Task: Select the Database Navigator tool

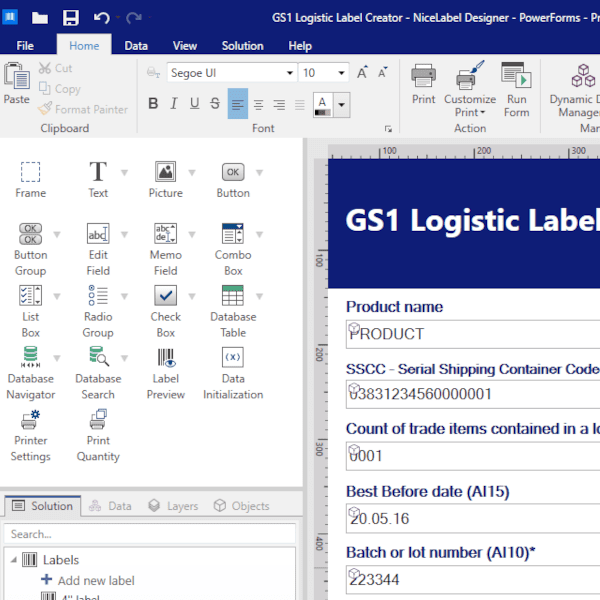Action: tap(30, 373)
